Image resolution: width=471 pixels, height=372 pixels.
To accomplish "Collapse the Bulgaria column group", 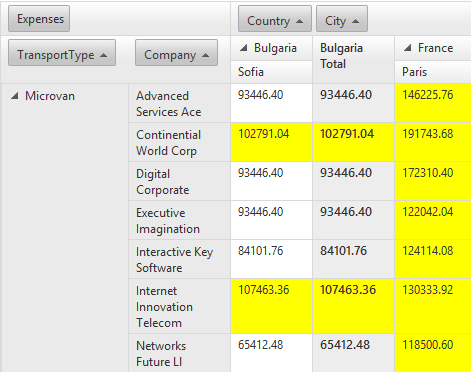I will [x=244, y=48].
